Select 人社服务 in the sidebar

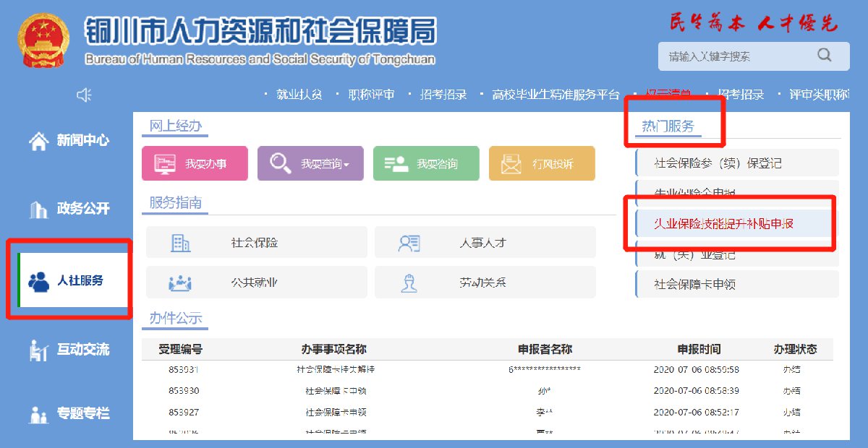(69, 280)
